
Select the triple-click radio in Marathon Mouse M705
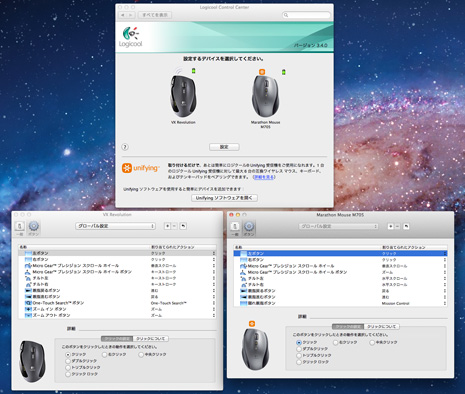point(299,356)
